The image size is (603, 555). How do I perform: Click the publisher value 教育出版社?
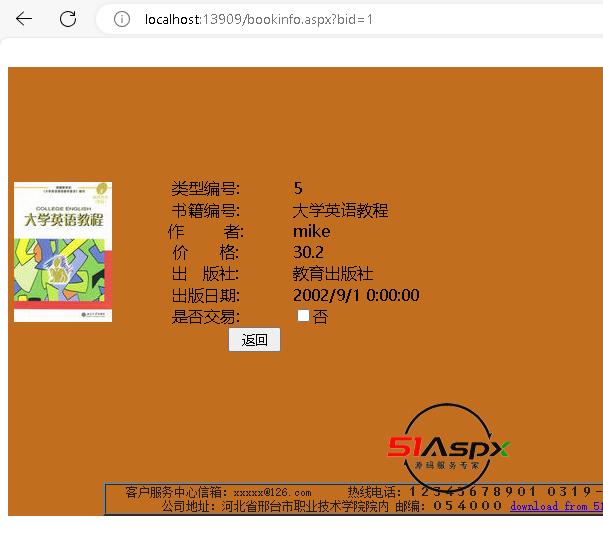pos(333,274)
